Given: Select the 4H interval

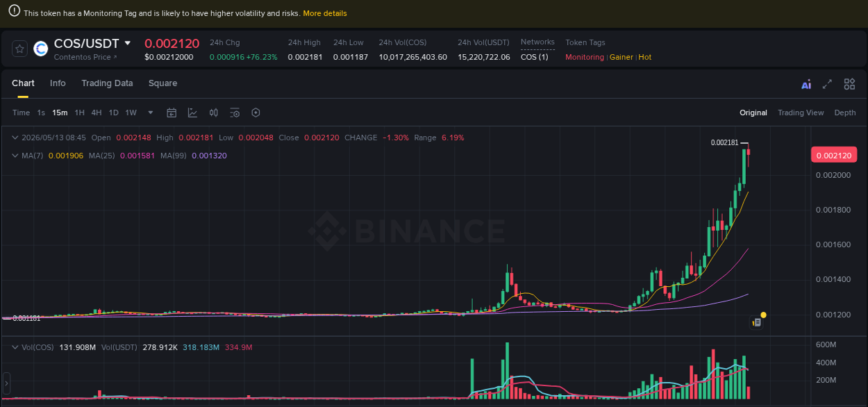Looking at the screenshot, I should click(97, 113).
